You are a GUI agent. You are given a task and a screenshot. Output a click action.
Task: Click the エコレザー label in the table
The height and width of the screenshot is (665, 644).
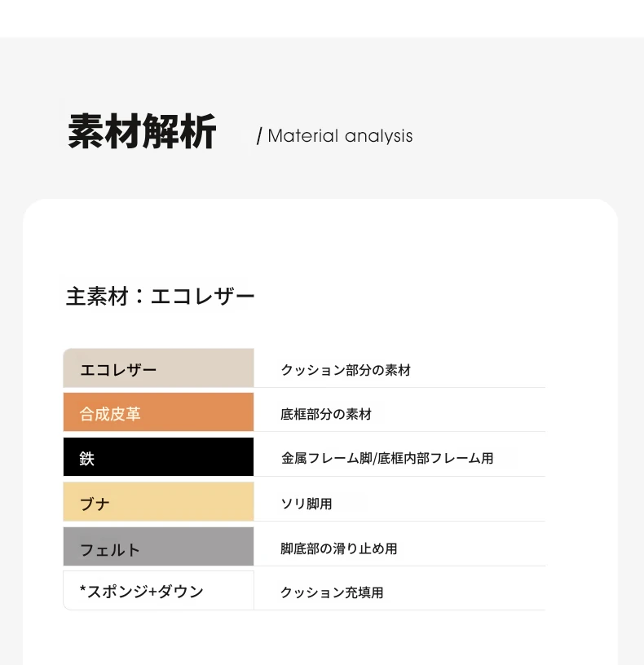click(x=118, y=370)
